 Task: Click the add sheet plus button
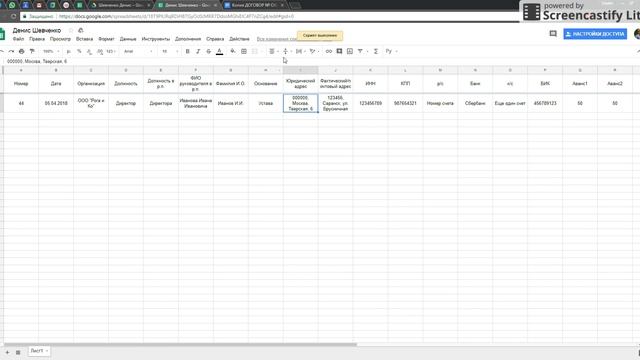pyautogui.click(x=7, y=352)
